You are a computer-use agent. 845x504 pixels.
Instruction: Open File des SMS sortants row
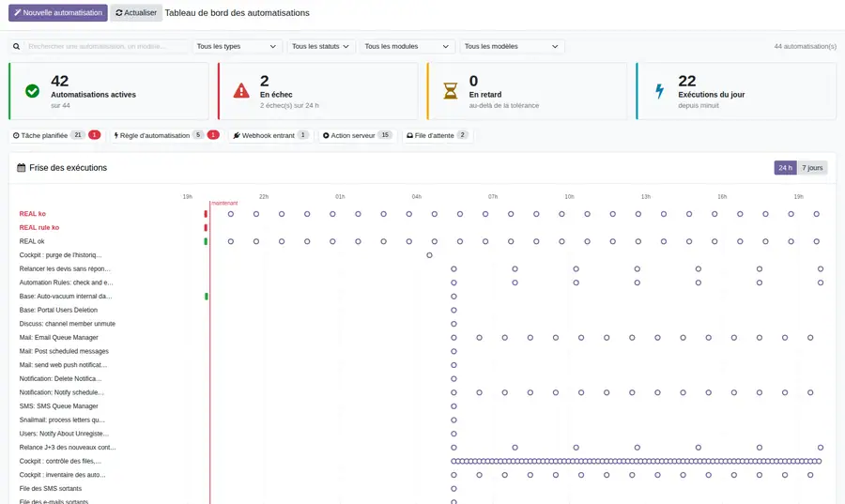coord(51,489)
